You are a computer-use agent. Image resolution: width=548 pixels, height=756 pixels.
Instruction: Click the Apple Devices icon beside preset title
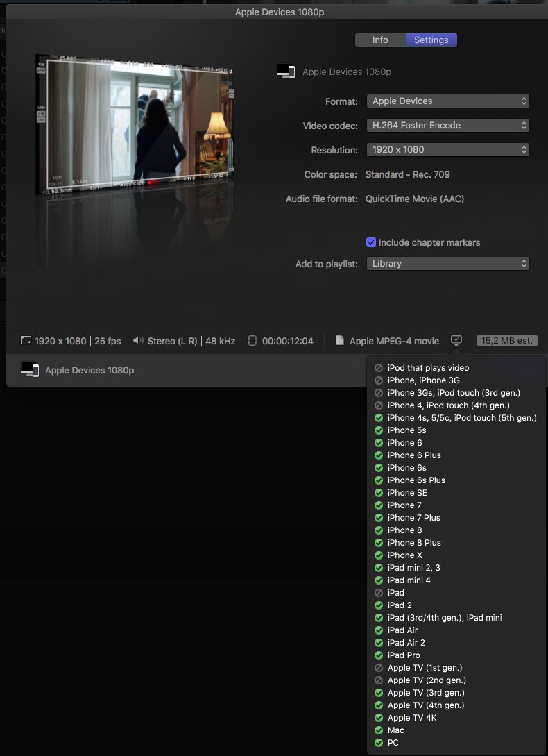pos(286,72)
